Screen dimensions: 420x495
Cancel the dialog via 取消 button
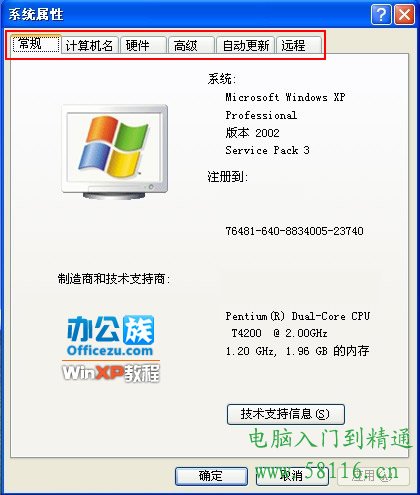coord(292,476)
